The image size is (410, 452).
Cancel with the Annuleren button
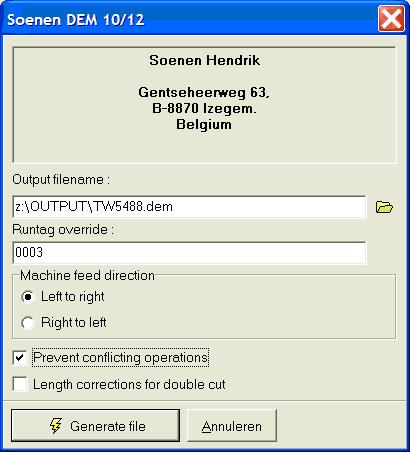point(232,426)
